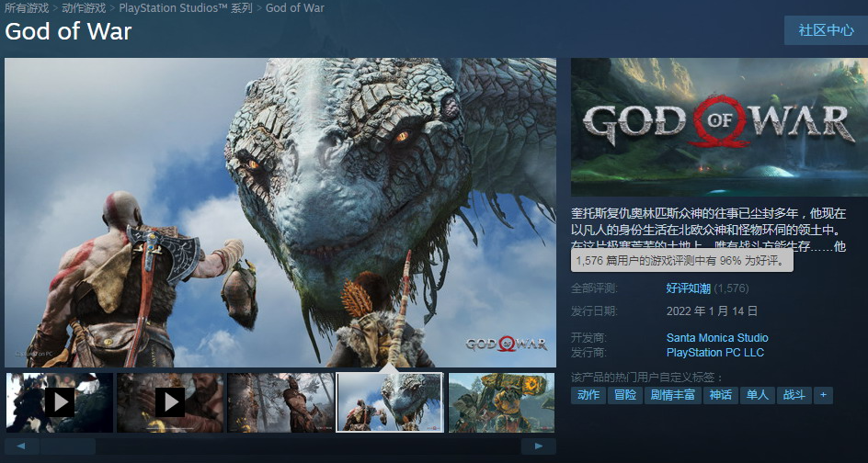Click the review tooltip showing 96% 为好评
This screenshot has width=868, height=463.
click(x=682, y=261)
